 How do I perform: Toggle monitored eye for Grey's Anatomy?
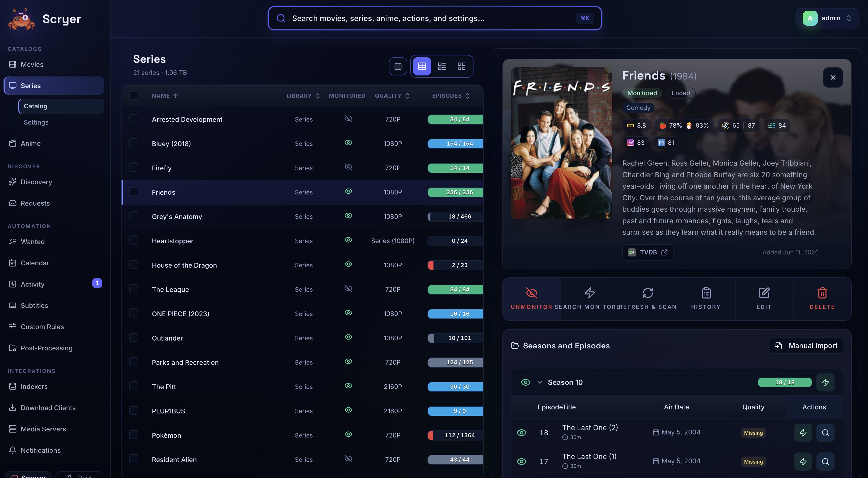click(x=348, y=216)
